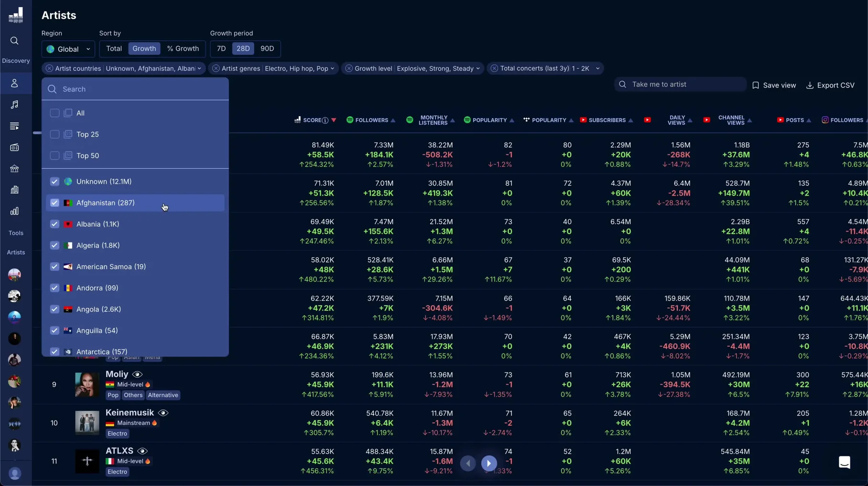Uncheck the Angola country checkbox

tap(54, 309)
